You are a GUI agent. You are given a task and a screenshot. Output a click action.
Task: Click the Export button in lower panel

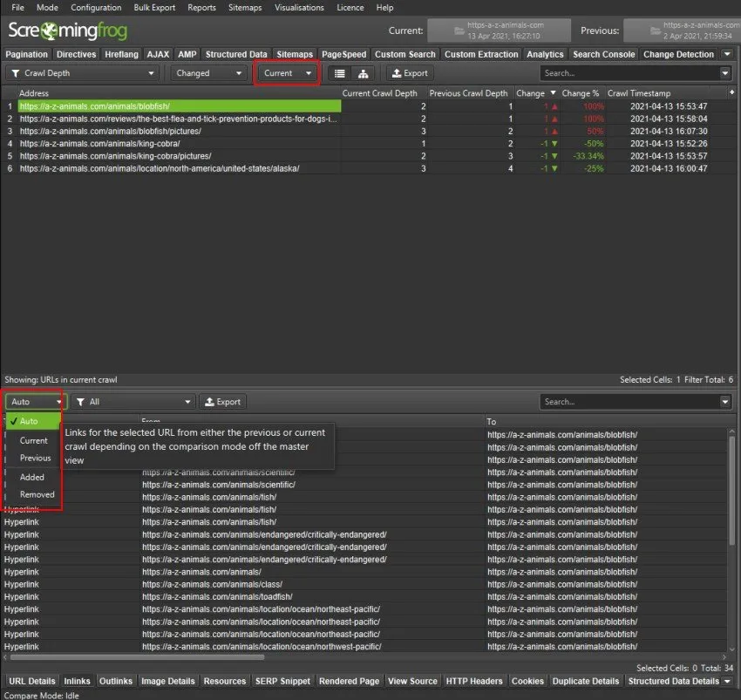click(x=222, y=402)
